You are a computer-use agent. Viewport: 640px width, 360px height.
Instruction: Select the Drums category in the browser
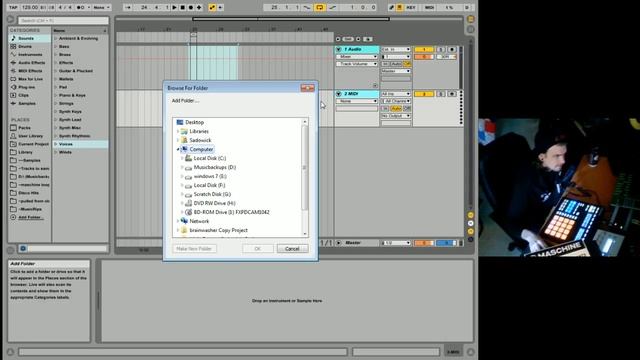[x=25, y=47]
